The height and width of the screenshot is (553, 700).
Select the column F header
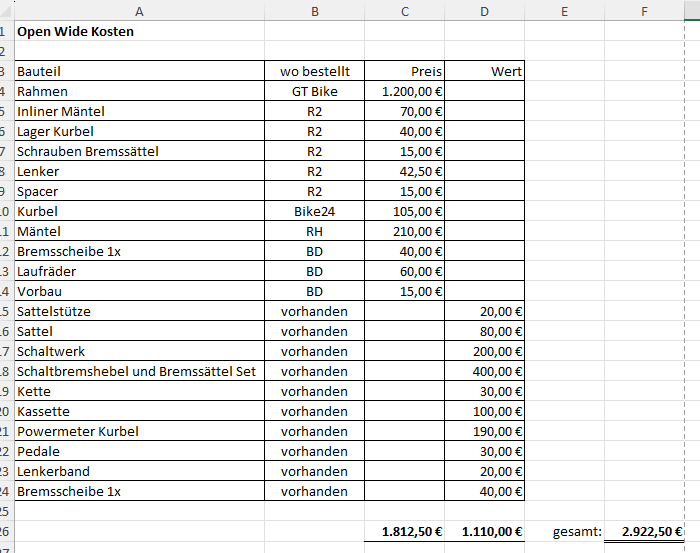[644, 11]
